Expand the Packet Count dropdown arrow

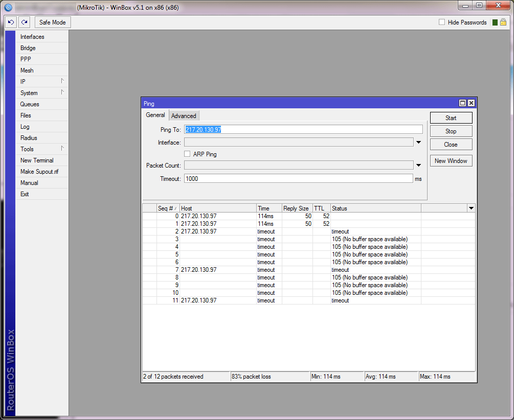[x=418, y=165]
